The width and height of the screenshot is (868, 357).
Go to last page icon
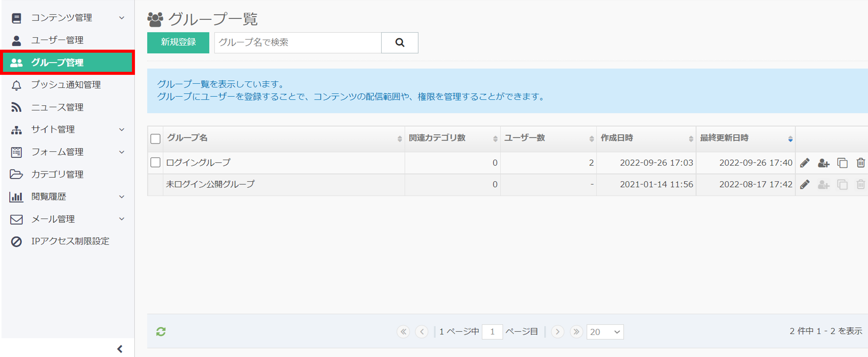[577, 332]
